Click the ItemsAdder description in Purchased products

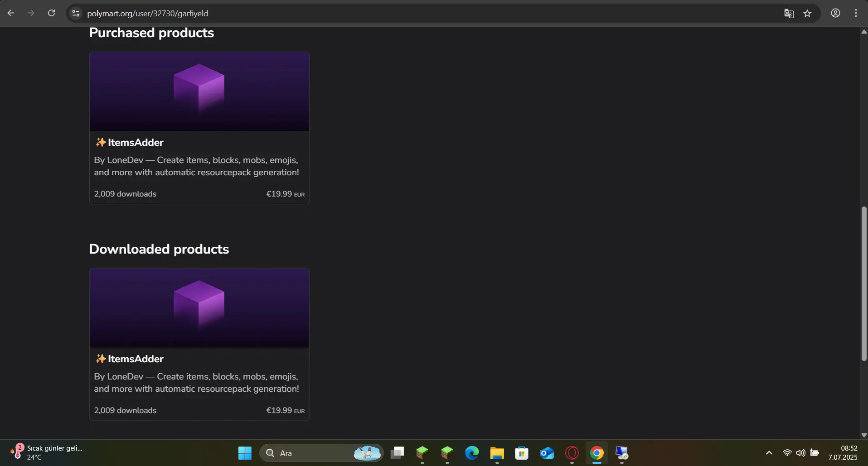pyautogui.click(x=196, y=166)
